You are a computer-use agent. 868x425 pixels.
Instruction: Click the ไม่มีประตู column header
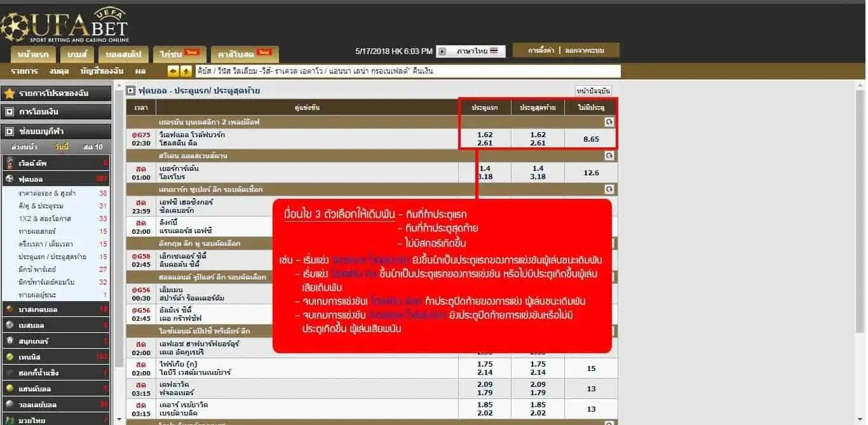tap(590, 107)
